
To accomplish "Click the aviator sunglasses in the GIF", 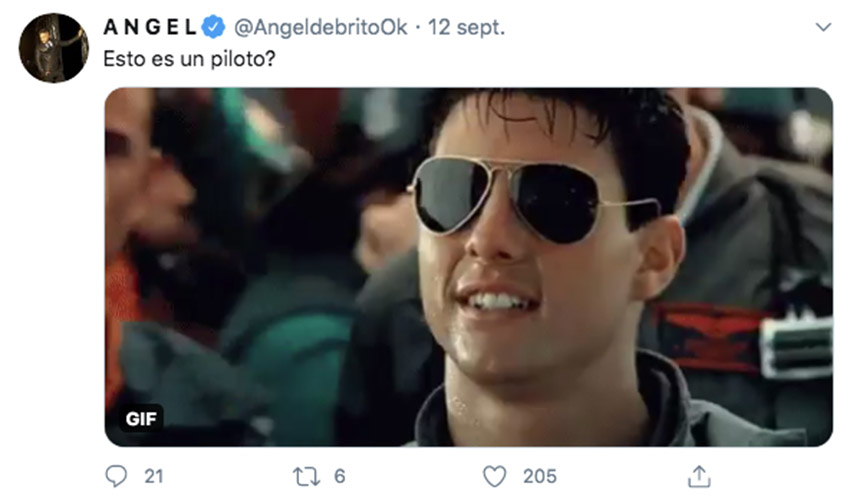I will coord(533,199).
